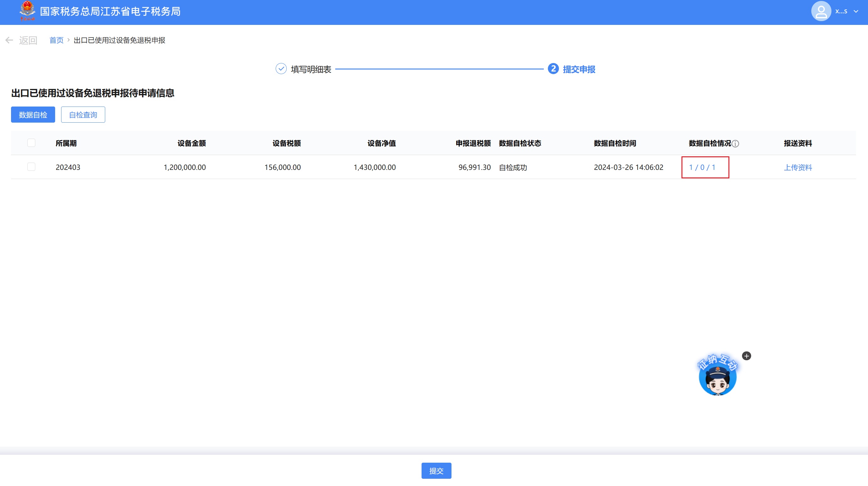The width and height of the screenshot is (868, 486).
Task: Open the 1 / 0 / 1 self-check result
Action: (702, 167)
